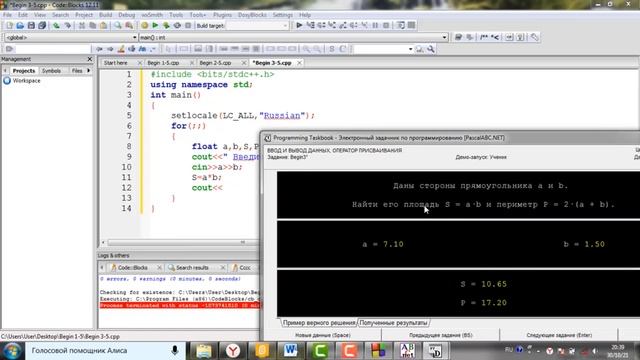Viewport: 640px width, 360px height.
Task: Open the search combo box dropdown arrow
Action: [410, 49]
